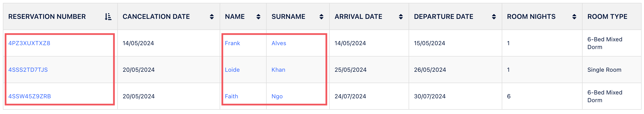Click the Reservation Number sort icon
644x114 pixels.
tap(108, 17)
